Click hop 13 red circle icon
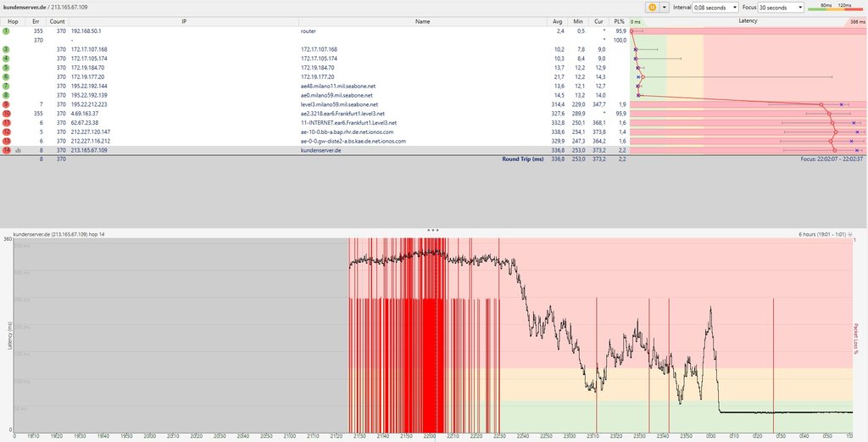This screenshot has height=442, width=868. click(6, 141)
